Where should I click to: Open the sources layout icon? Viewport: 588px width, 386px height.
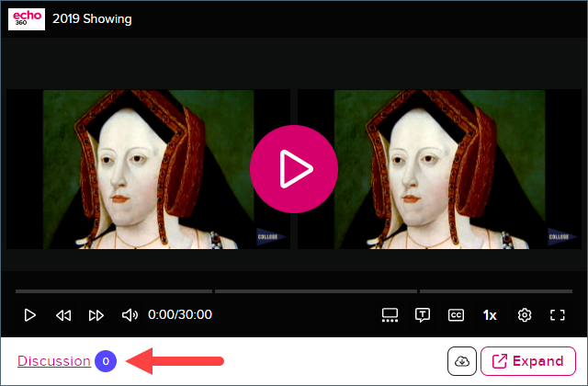(390, 315)
